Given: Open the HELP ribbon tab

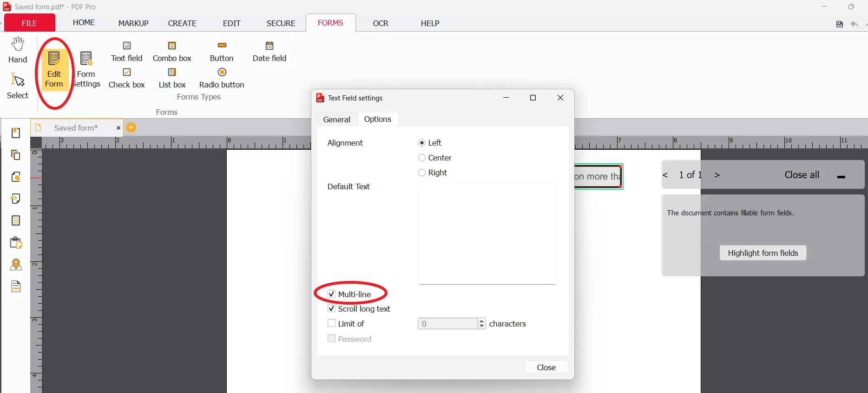Looking at the screenshot, I should click(430, 23).
